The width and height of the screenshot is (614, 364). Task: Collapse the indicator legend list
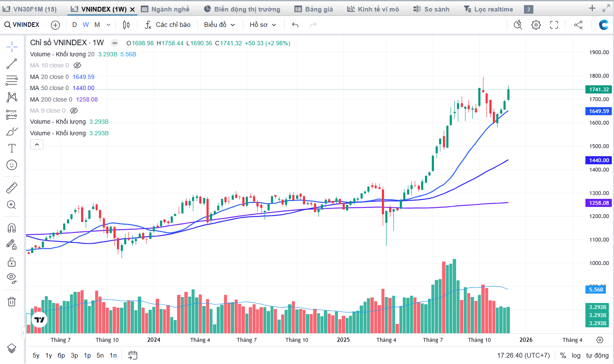pos(37,145)
